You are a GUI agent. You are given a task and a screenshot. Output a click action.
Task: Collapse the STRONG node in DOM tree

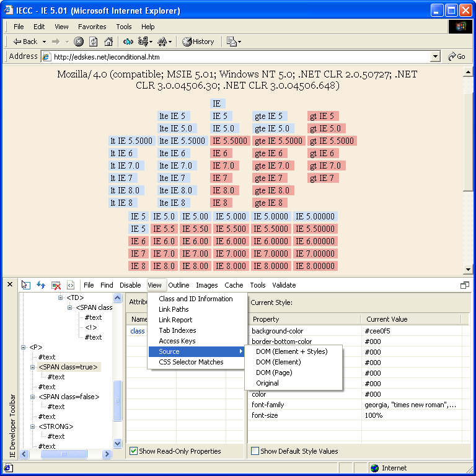tap(33, 426)
